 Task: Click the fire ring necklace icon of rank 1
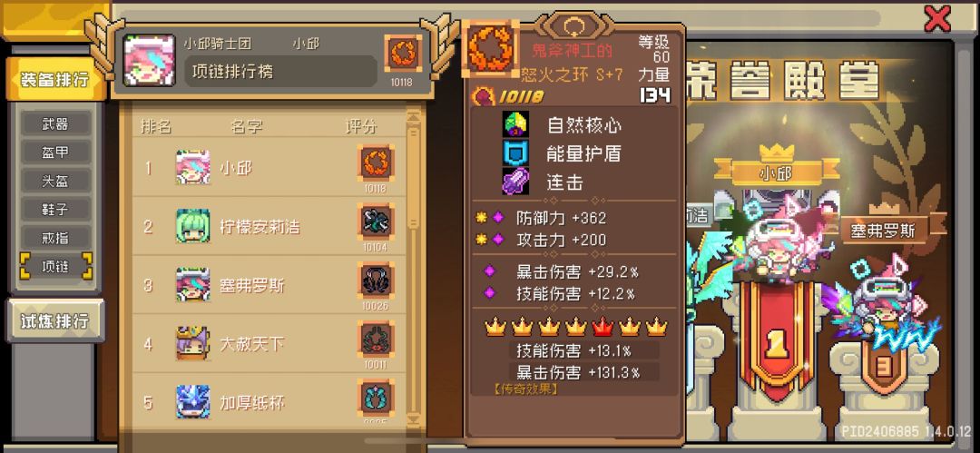(376, 163)
